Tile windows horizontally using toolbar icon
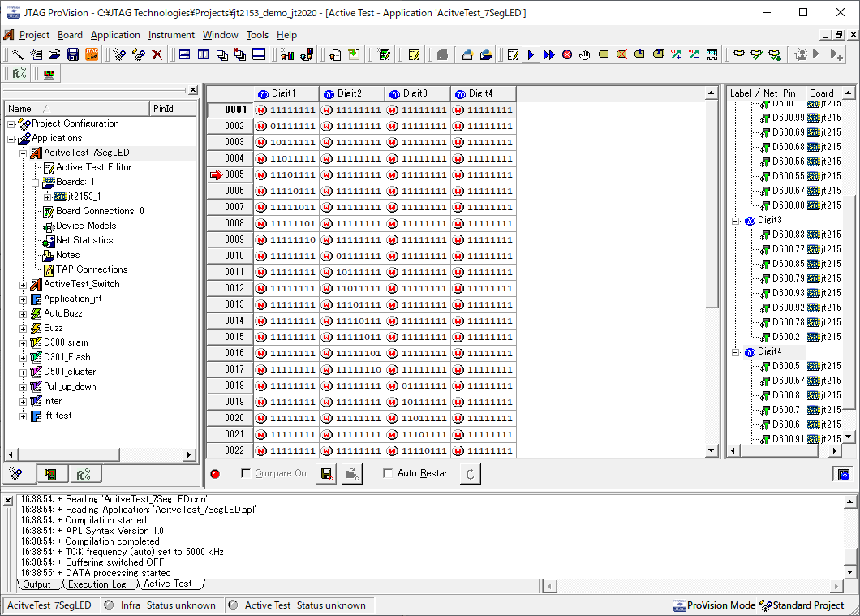The width and height of the screenshot is (860, 616). coord(185,54)
